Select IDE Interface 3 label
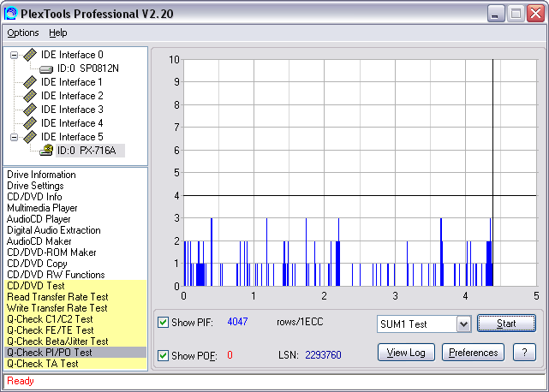 click(72, 110)
